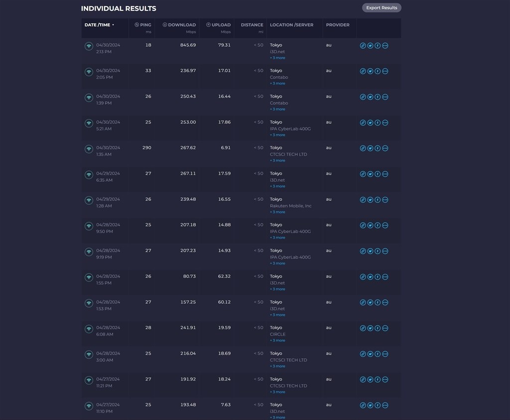510x420 pixels.
Task: Wi-Fi icon for 04/30/2024 2:13 PM test
Action: pos(89,46)
